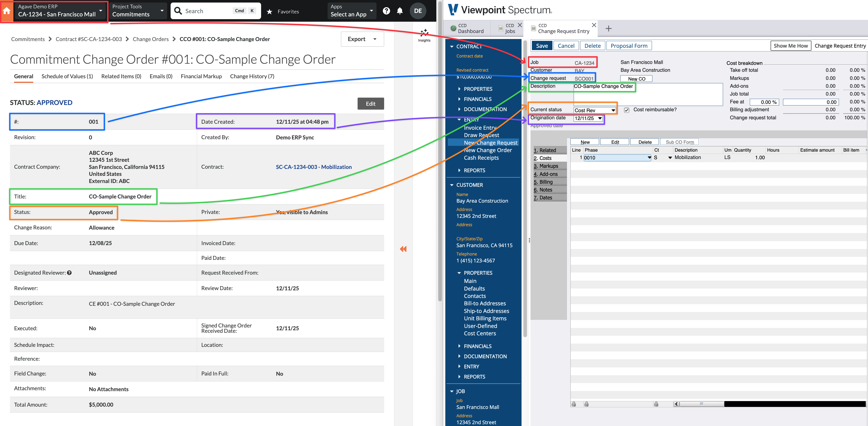
Task: Switch to the Schedule of Values tab
Action: pyautogui.click(x=67, y=76)
